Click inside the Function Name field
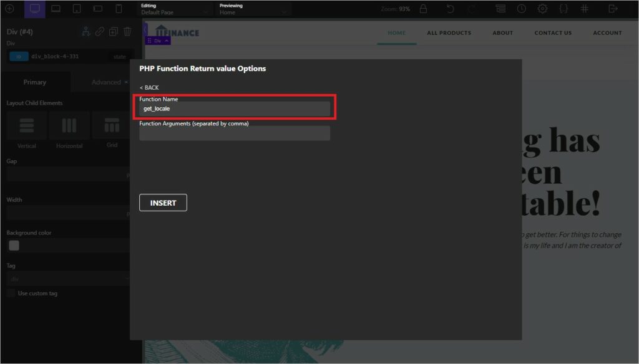The image size is (639, 364). (x=234, y=107)
